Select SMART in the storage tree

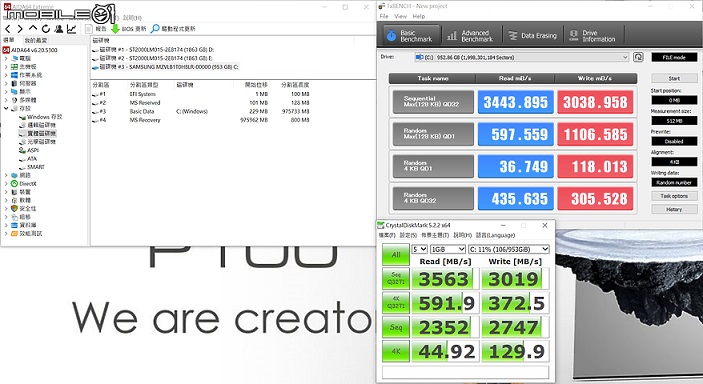click(x=36, y=167)
